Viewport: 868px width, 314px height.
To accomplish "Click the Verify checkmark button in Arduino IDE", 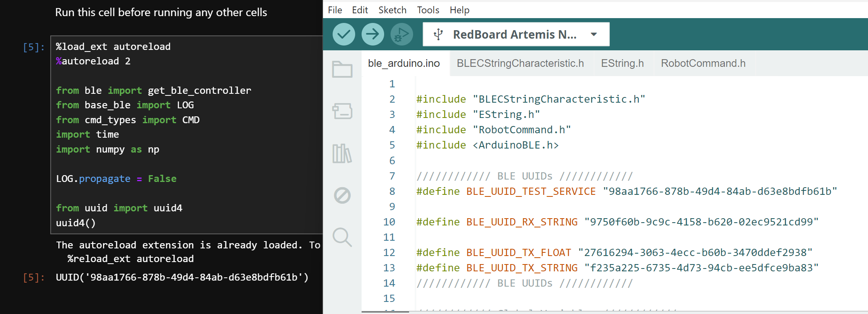I will click(x=343, y=34).
